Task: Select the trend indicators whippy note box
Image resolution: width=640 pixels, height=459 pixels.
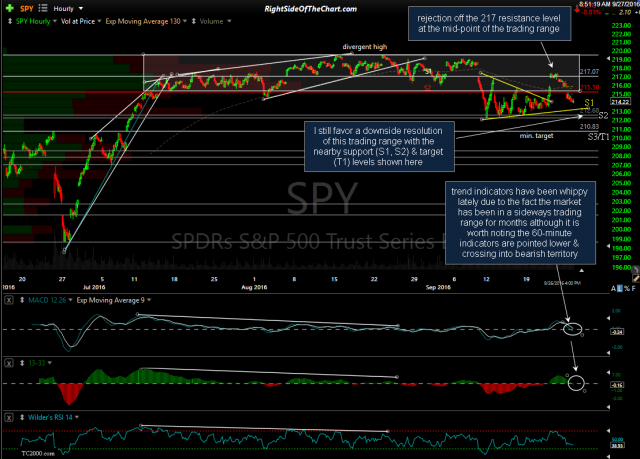Action: pos(520,223)
